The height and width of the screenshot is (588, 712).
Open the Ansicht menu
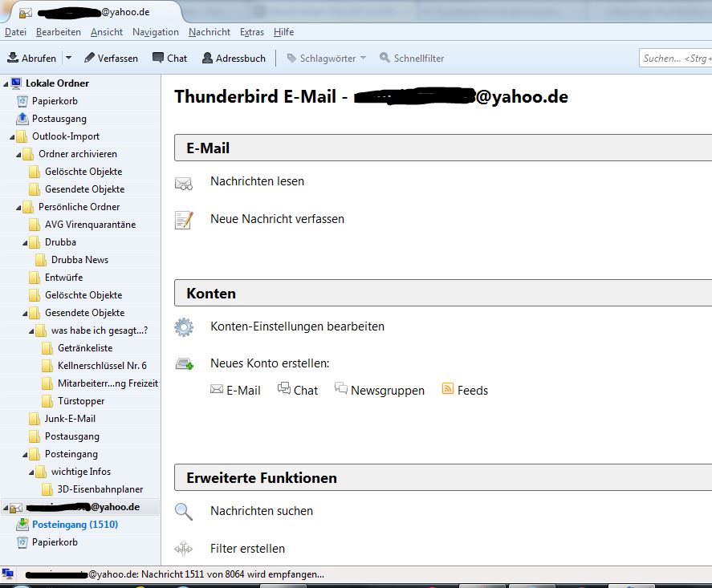pos(107,32)
